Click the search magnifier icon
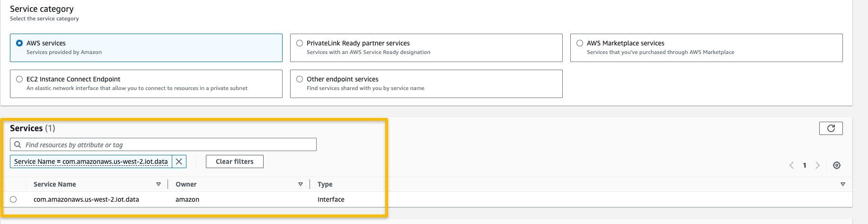Image resolution: width=868 pixels, height=224 pixels. [x=18, y=145]
